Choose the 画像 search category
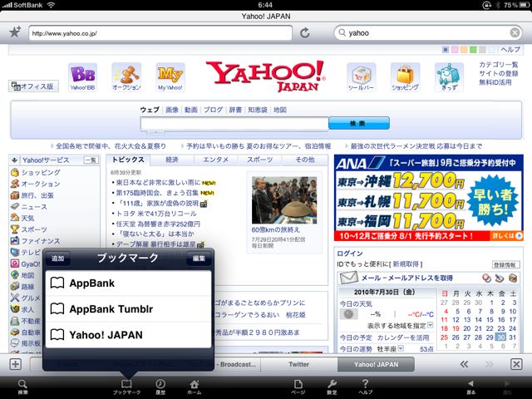532x399 pixels. 172,110
